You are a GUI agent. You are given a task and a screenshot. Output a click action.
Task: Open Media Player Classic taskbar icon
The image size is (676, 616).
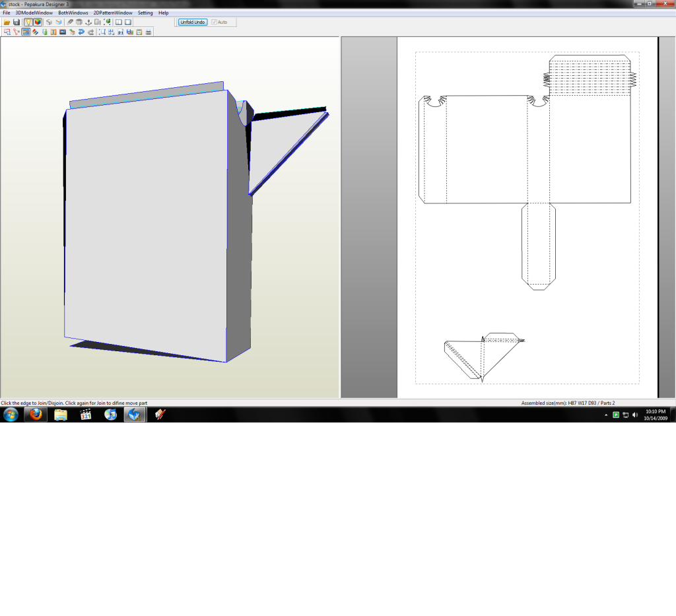[x=86, y=415]
